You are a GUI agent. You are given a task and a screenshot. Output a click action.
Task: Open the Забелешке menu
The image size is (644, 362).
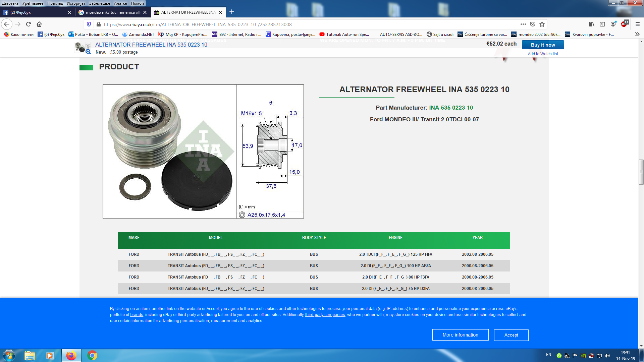click(x=100, y=3)
